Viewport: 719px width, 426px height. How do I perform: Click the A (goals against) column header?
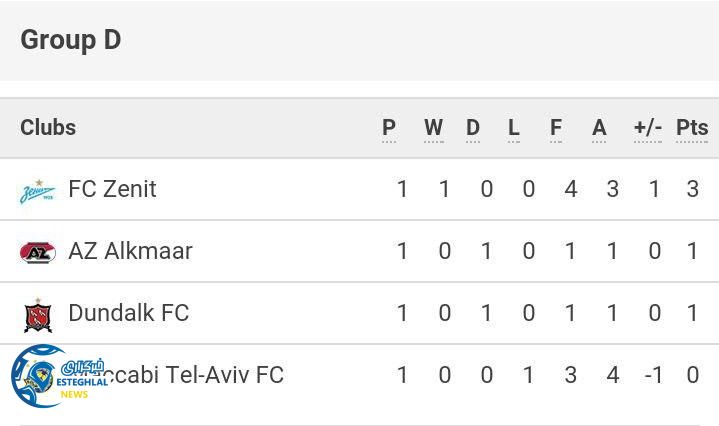(599, 128)
